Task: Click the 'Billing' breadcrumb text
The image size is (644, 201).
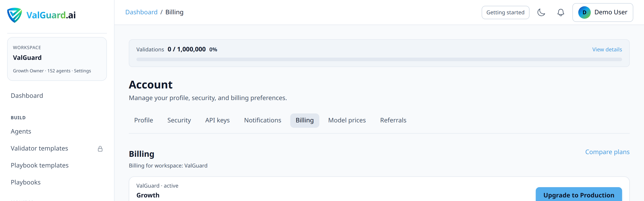Action: click(x=174, y=12)
